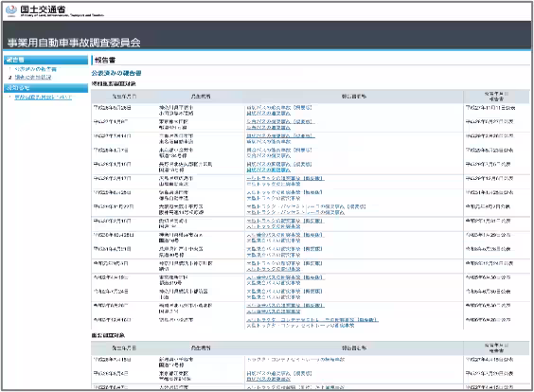
Task: Open first table row's full 貸切バス report link
Action: [x=268, y=113]
